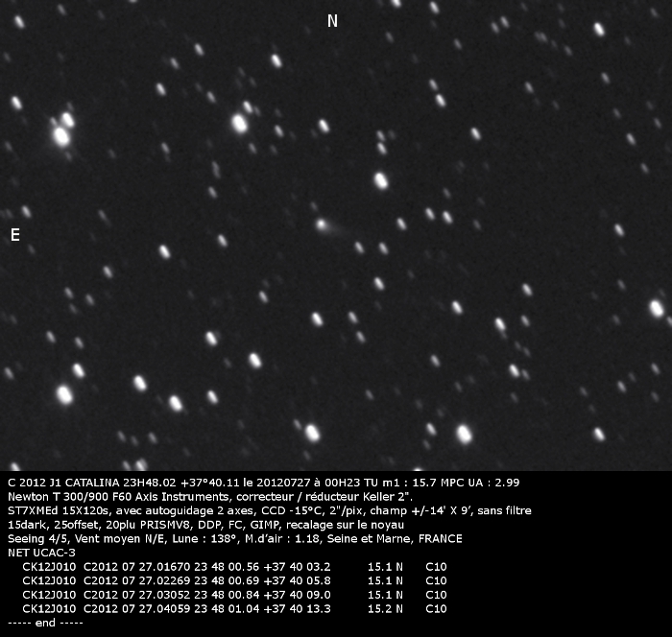The height and width of the screenshot is (637, 672).
Task: Click the E east direction label
Action: (14, 235)
